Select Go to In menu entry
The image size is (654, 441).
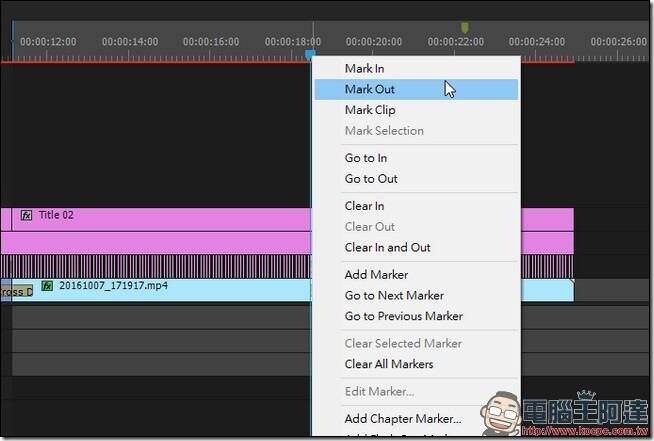pos(416,158)
